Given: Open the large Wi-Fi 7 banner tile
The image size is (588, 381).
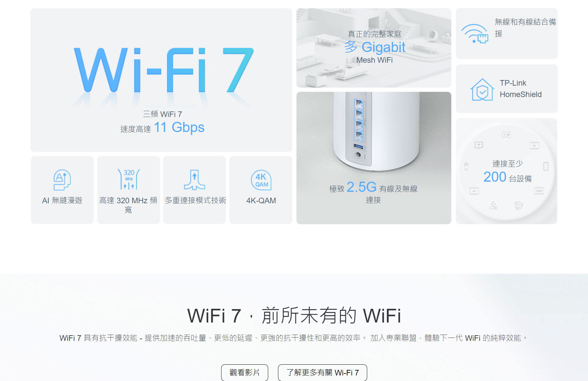Looking at the screenshot, I should 161,80.
